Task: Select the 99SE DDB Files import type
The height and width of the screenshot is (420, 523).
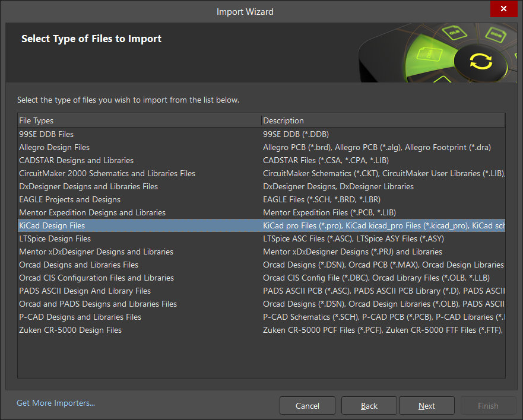Action: pos(46,134)
